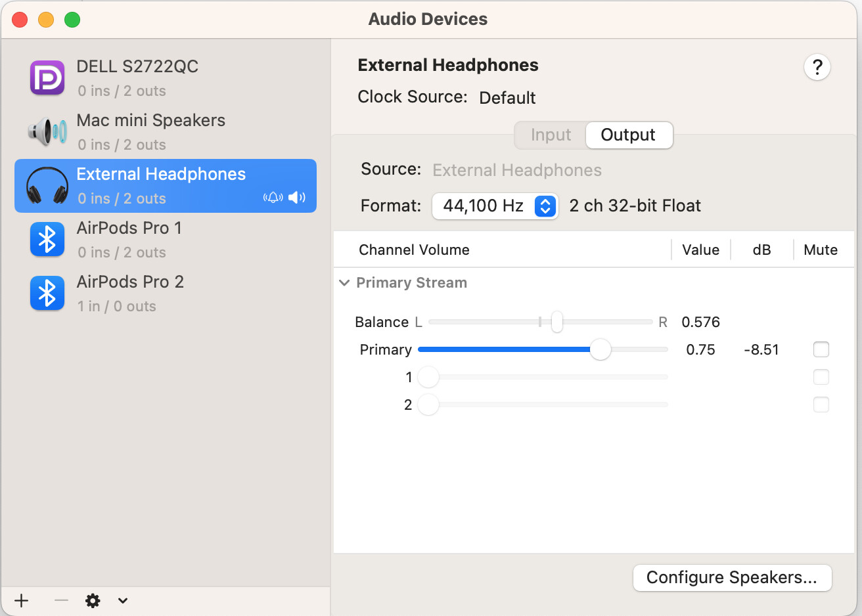Click the Balance slider knob
This screenshot has height=616, width=862.
[557, 322]
